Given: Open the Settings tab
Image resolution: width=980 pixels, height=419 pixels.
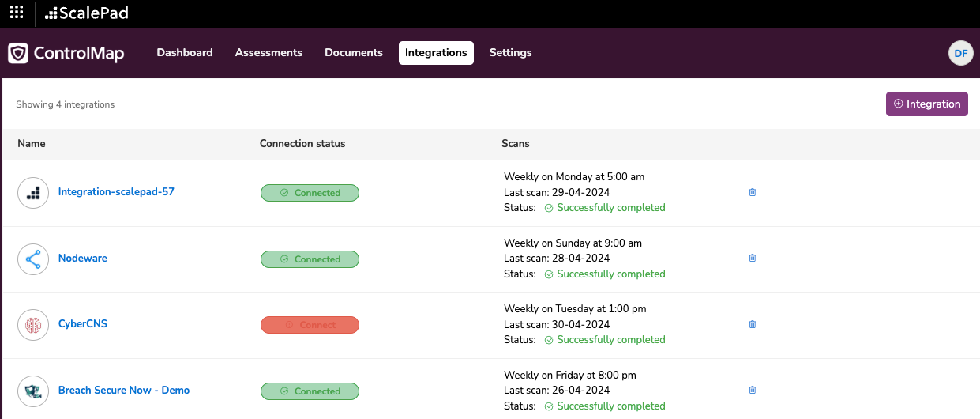Looking at the screenshot, I should [510, 53].
